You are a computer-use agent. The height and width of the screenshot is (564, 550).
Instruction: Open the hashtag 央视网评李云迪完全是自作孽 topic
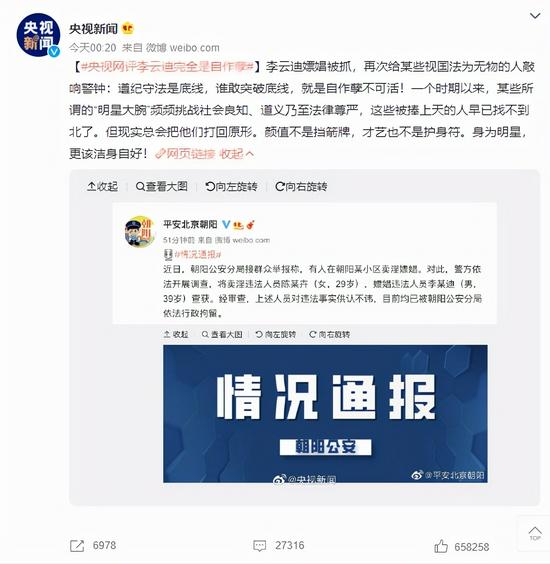(168, 67)
